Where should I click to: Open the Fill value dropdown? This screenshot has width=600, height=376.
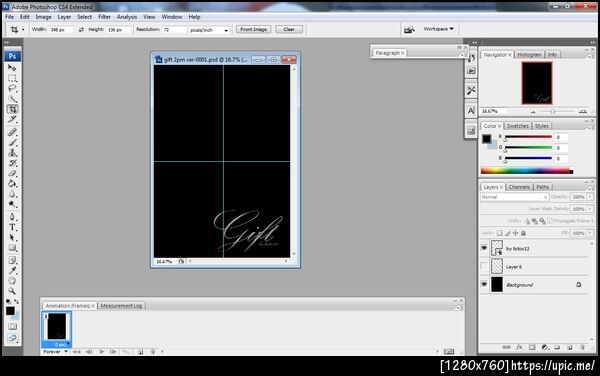(x=590, y=233)
